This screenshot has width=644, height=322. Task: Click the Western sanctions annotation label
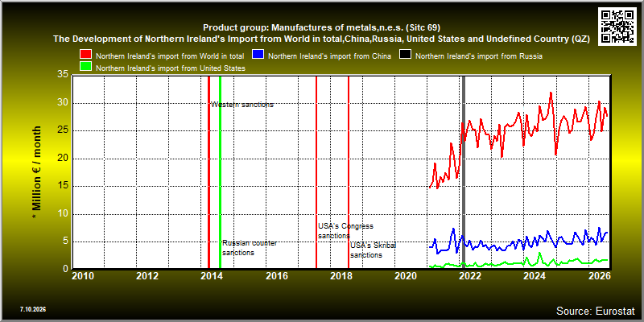242,105
